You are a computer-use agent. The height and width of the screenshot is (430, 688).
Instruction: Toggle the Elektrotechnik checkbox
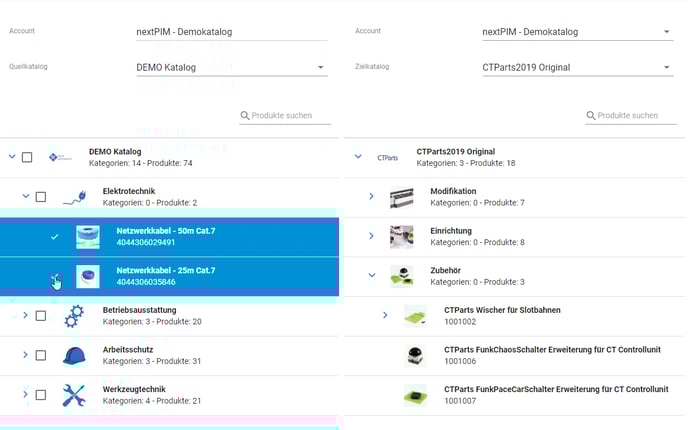[41, 197]
